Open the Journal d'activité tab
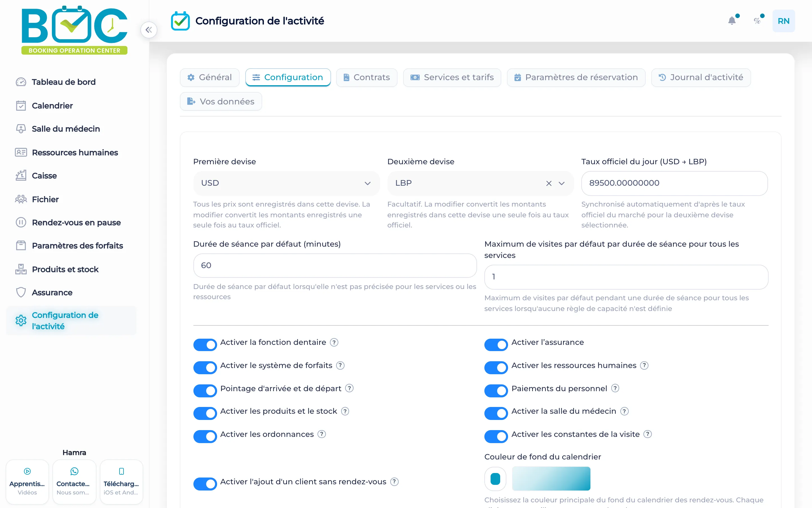Image resolution: width=812 pixels, height=508 pixels. point(701,78)
